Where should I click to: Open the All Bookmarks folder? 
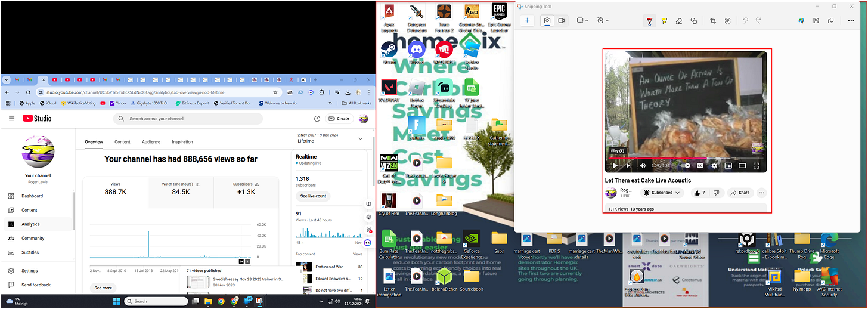point(356,103)
